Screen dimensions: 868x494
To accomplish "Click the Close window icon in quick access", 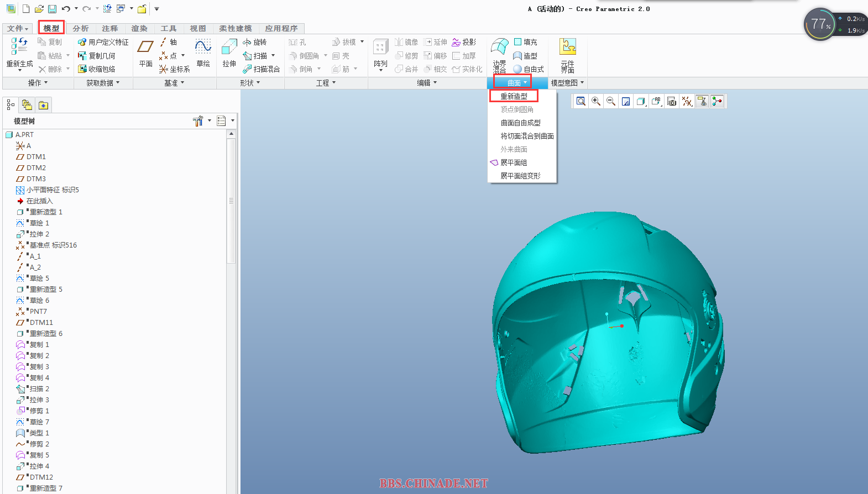I will tap(142, 9).
